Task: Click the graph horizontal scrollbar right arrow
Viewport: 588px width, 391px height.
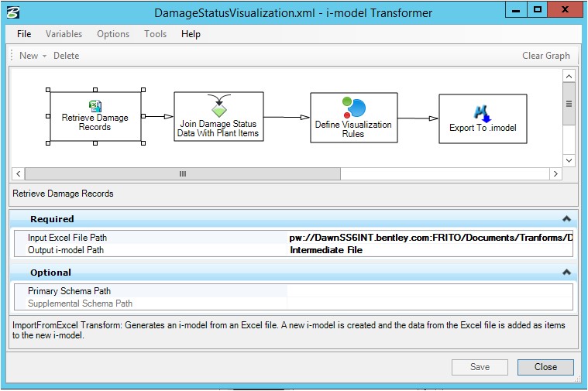Action: pos(555,173)
